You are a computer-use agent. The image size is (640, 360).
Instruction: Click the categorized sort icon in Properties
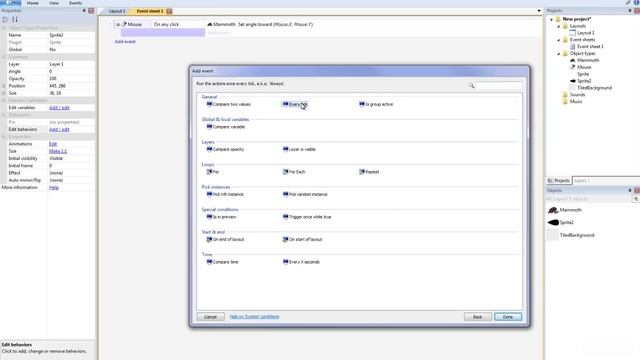click(5, 20)
